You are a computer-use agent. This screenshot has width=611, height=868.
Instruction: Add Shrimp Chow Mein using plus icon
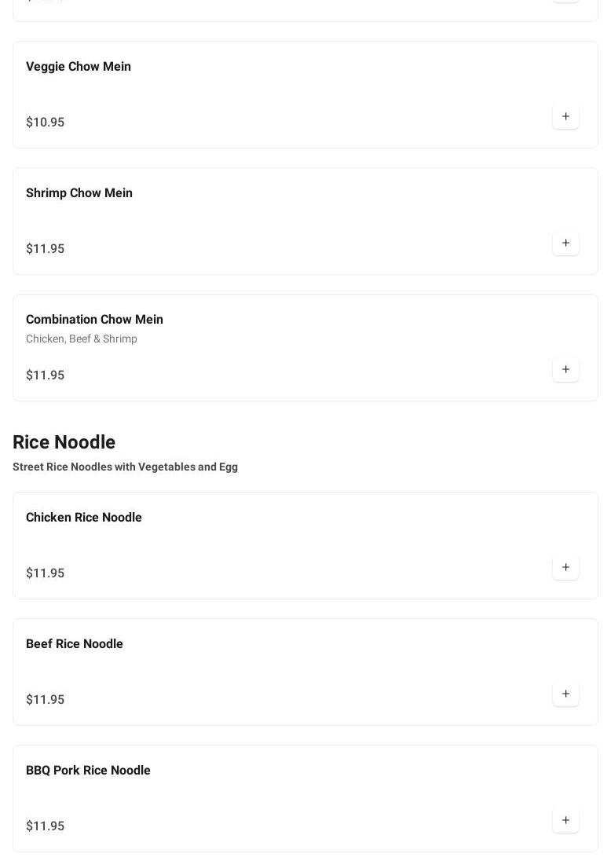565,243
